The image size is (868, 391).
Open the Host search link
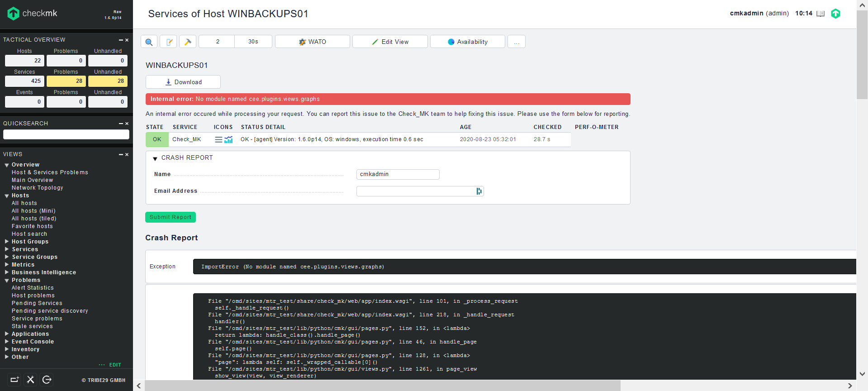click(29, 234)
